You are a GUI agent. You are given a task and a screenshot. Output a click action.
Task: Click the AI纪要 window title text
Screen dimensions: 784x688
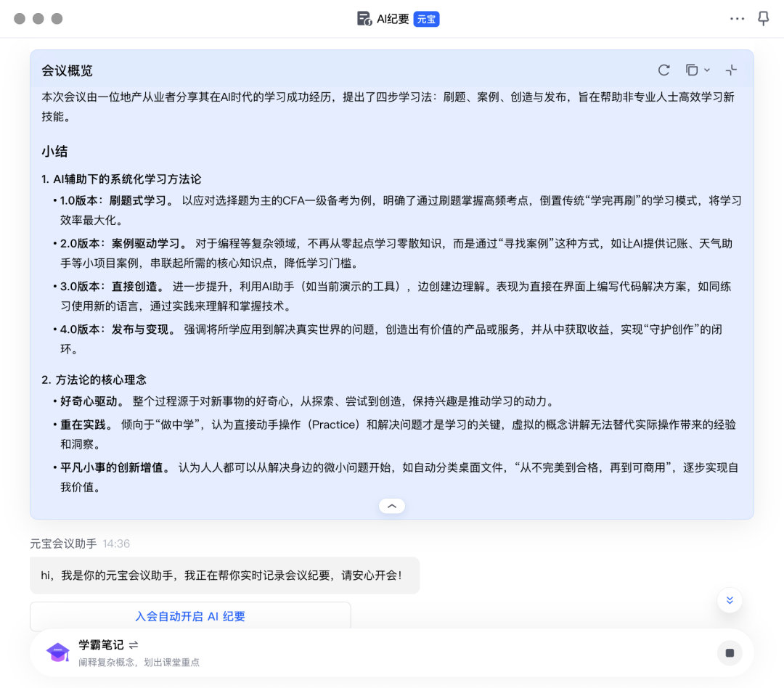(x=393, y=19)
